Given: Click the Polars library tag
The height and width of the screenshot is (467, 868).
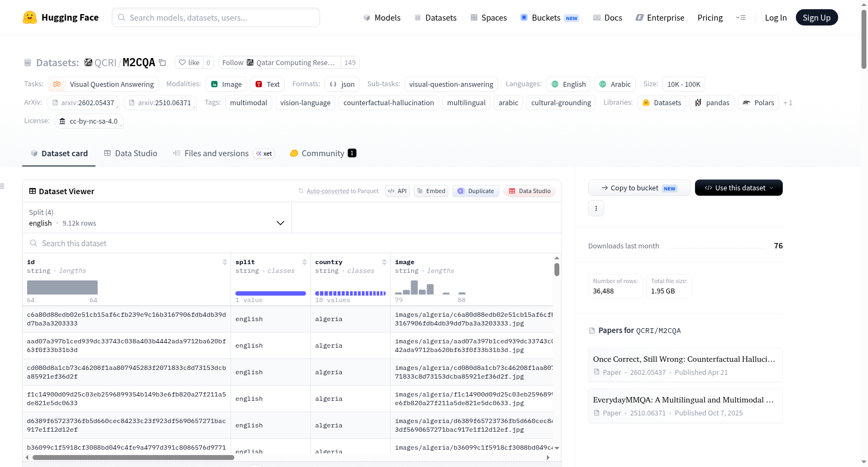Looking at the screenshot, I should 758,103.
